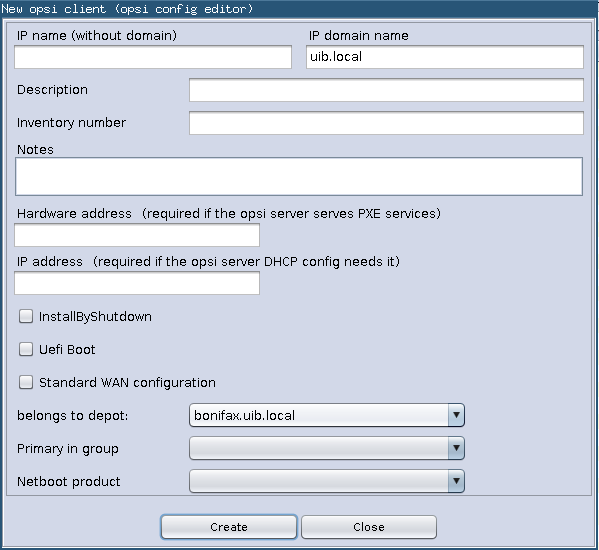Click the Close button
Screen dimensions: 599x550
tap(369, 527)
